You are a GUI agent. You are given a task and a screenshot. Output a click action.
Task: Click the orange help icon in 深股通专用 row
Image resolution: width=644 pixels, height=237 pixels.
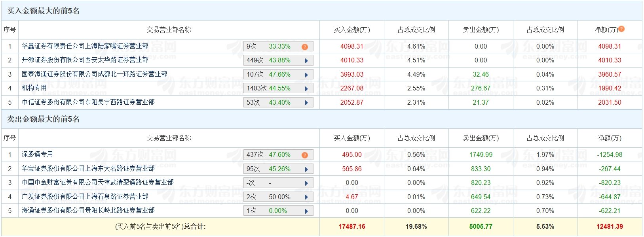(305, 155)
